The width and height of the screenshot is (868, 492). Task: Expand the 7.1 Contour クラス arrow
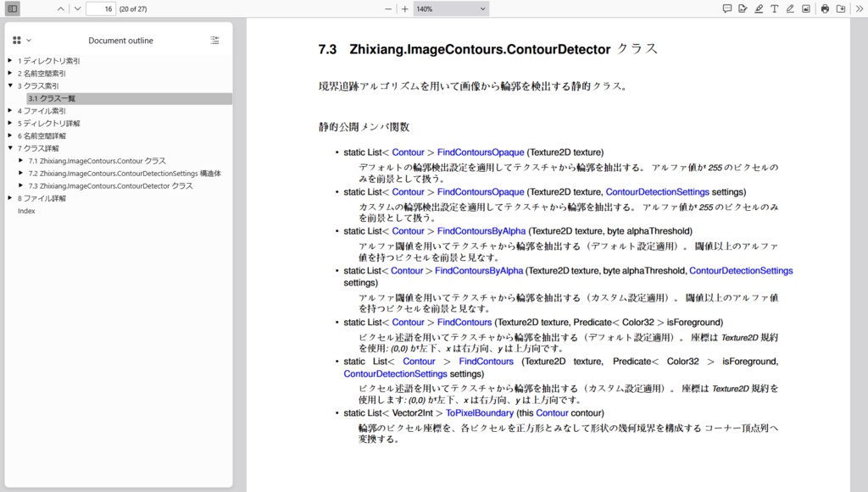[21, 160]
